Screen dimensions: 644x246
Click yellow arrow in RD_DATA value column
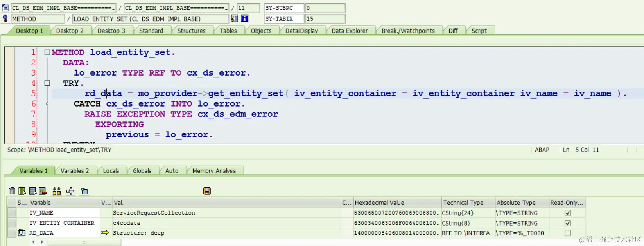(x=105, y=233)
